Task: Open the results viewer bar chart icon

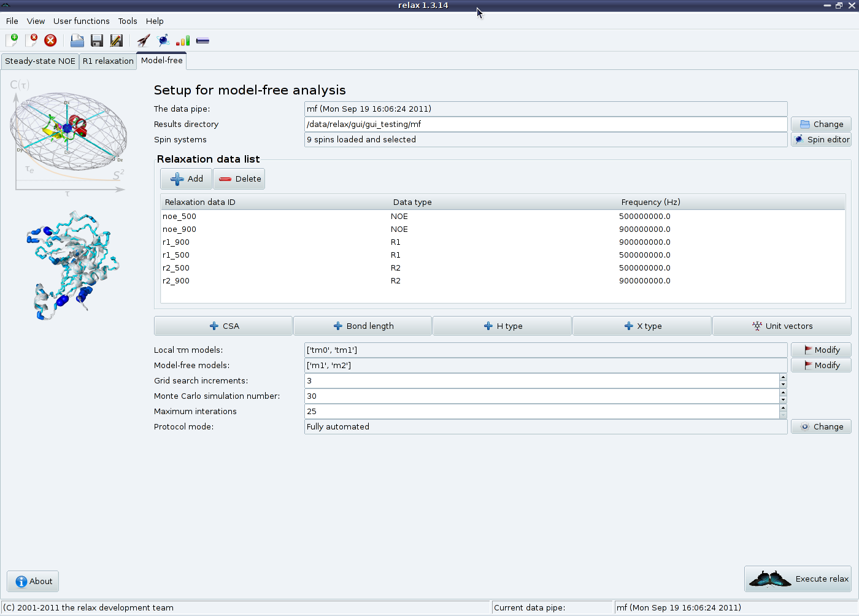Action: [x=183, y=40]
